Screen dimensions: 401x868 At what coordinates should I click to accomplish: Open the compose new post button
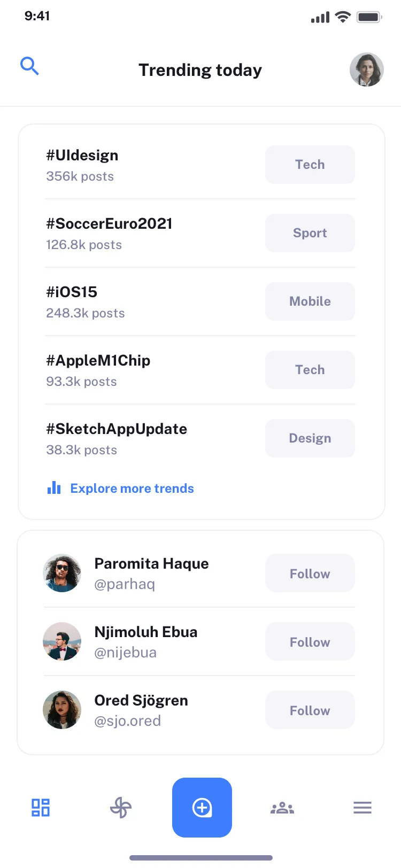pyautogui.click(x=202, y=808)
